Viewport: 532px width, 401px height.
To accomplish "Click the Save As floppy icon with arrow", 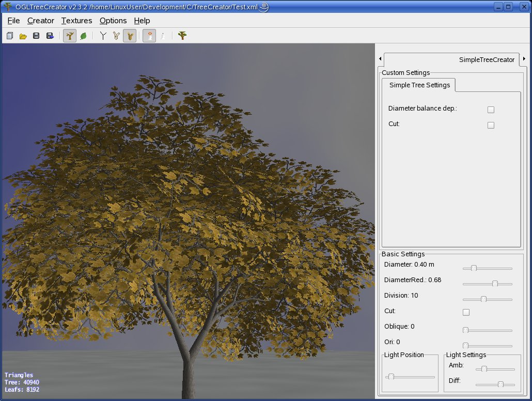I will click(50, 36).
